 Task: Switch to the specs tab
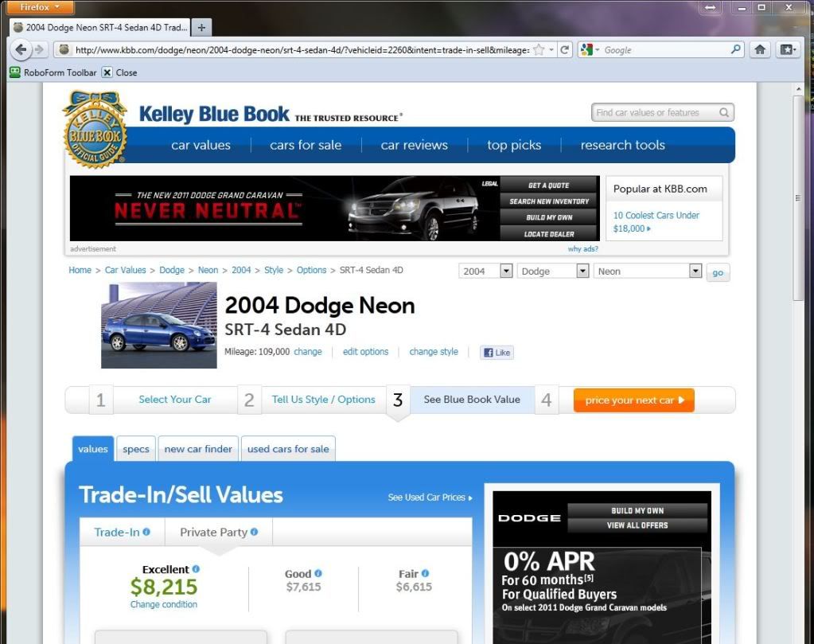136,449
